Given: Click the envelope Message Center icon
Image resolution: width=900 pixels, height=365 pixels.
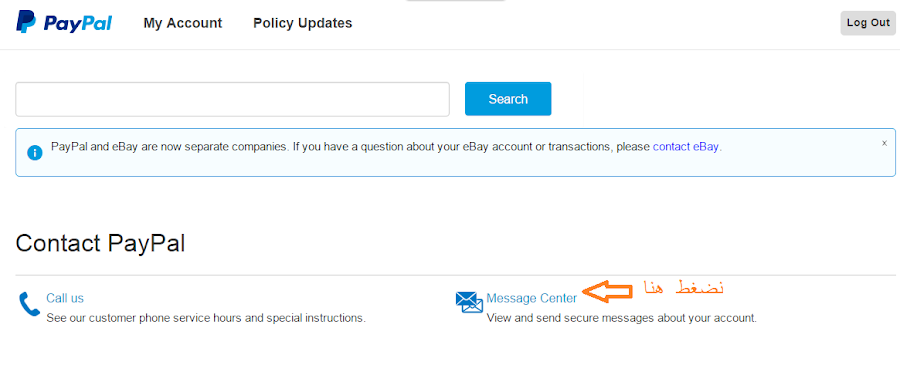Looking at the screenshot, I should point(470,302).
